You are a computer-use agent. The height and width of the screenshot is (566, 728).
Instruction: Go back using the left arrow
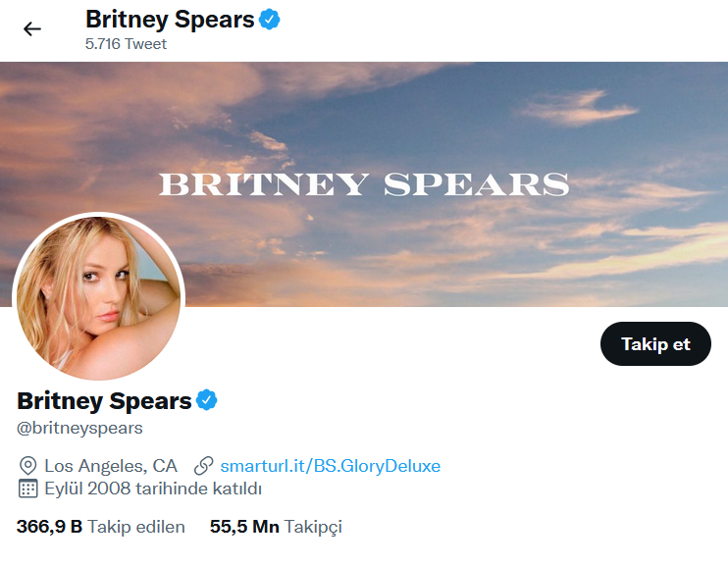tap(32, 28)
